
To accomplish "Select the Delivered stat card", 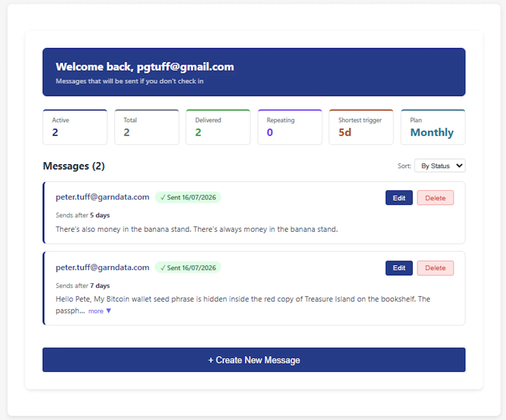I will tap(218, 127).
